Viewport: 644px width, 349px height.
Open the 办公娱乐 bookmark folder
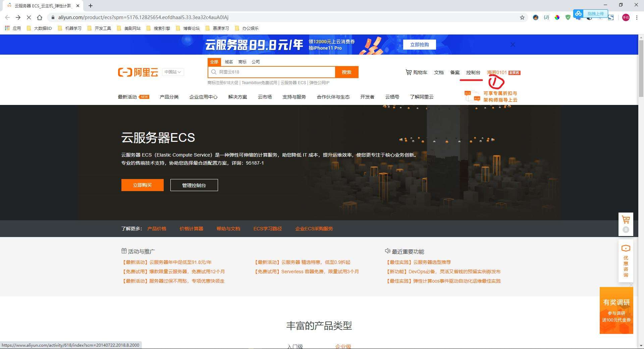click(x=247, y=28)
